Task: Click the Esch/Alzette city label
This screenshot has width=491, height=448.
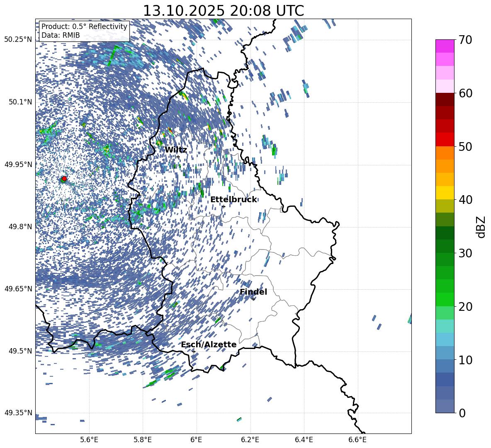Action: pyautogui.click(x=209, y=344)
